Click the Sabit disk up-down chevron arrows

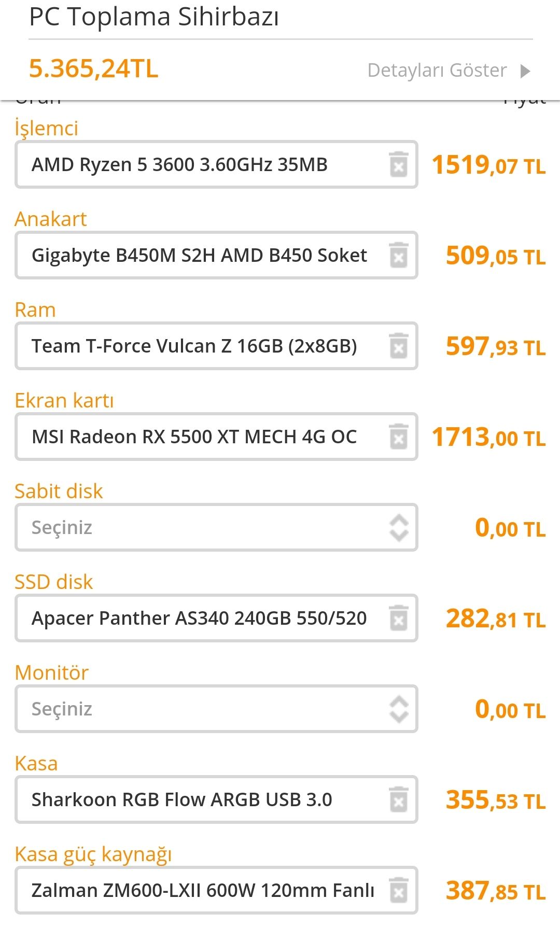tap(398, 528)
